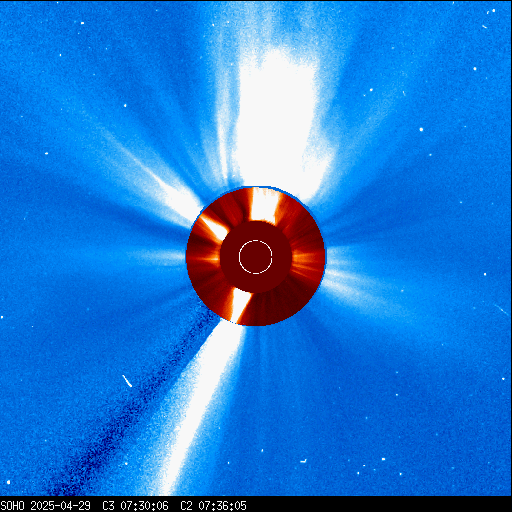Click the bright southern streamer below the occulter
The image size is (512, 512).
pyautogui.click(x=200, y=407)
